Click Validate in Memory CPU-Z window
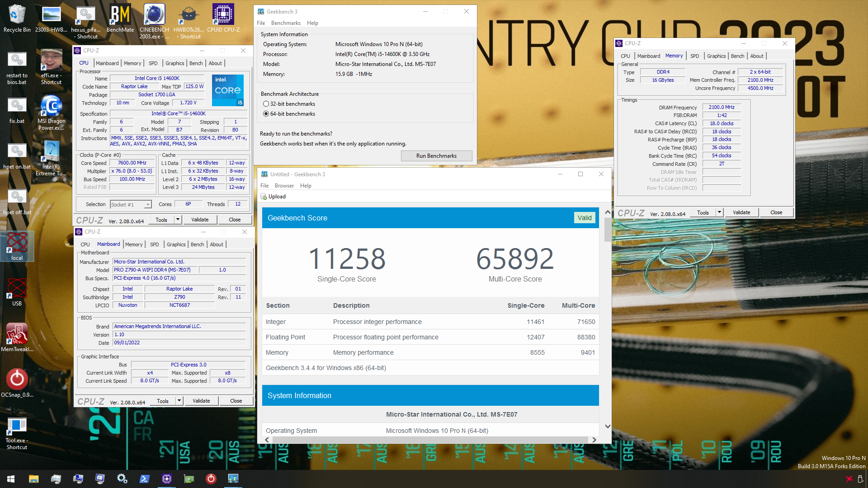This screenshot has height=488, width=868. 741,212
